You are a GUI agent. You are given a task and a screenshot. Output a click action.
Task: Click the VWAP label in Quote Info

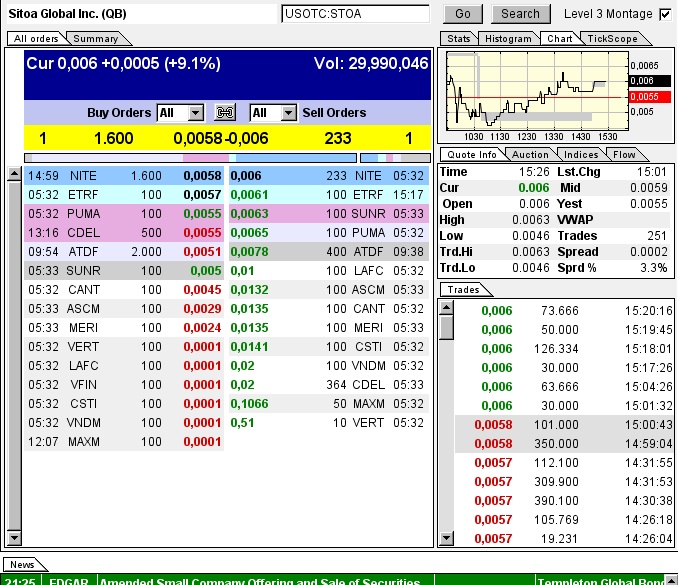[575, 220]
